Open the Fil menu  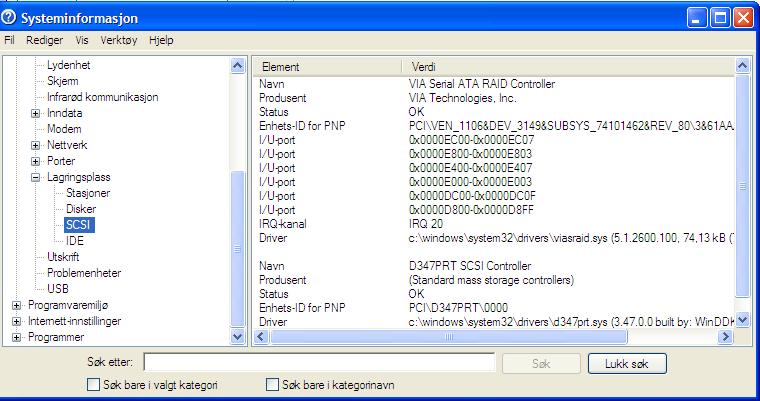click(9, 40)
